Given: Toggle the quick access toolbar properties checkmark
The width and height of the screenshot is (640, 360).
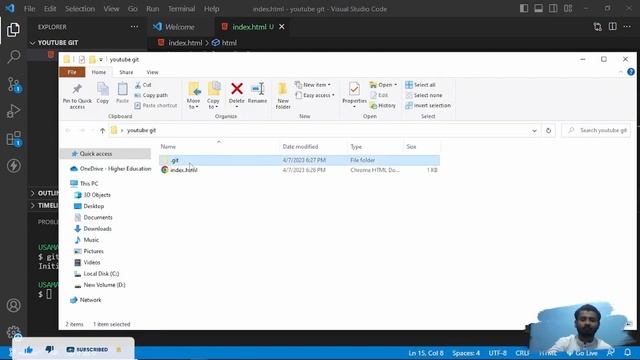Looking at the screenshot, I should tap(82, 60).
